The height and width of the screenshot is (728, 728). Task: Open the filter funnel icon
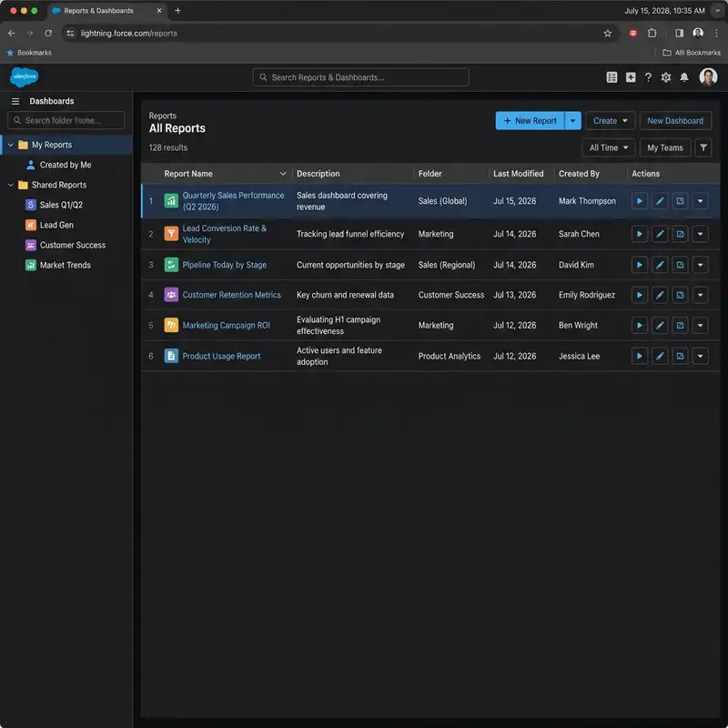pos(703,147)
